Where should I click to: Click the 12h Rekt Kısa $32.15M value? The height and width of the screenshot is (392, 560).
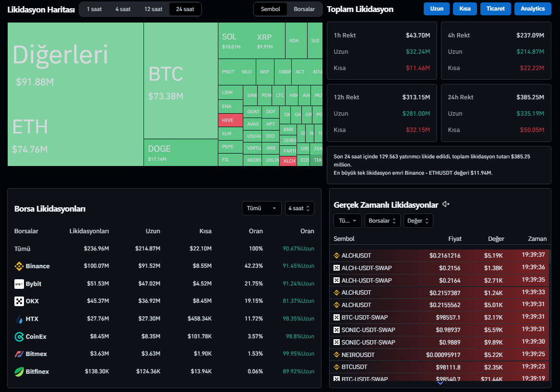[418, 130]
